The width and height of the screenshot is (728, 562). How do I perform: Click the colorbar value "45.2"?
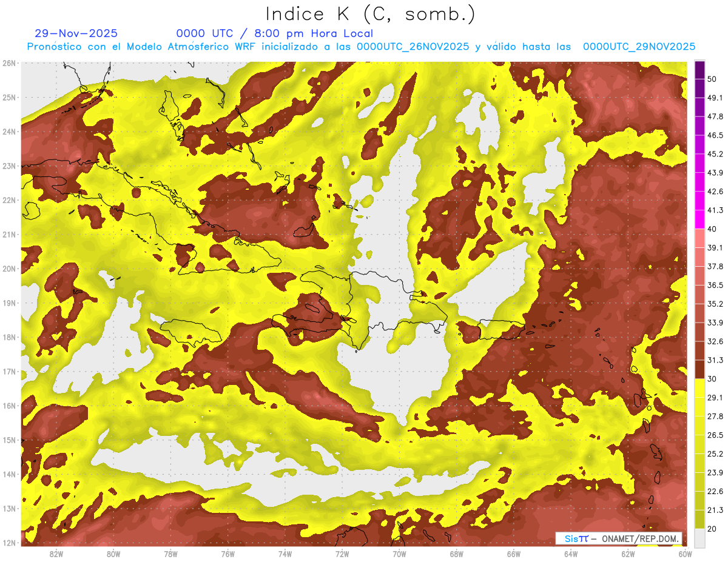[x=715, y=154]
